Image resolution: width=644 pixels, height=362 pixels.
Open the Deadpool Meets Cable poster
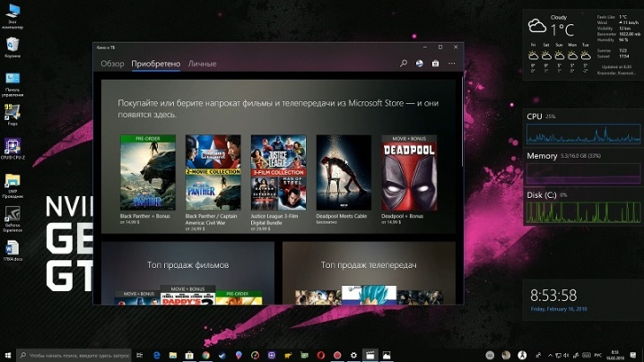click(x=344, y=172)
